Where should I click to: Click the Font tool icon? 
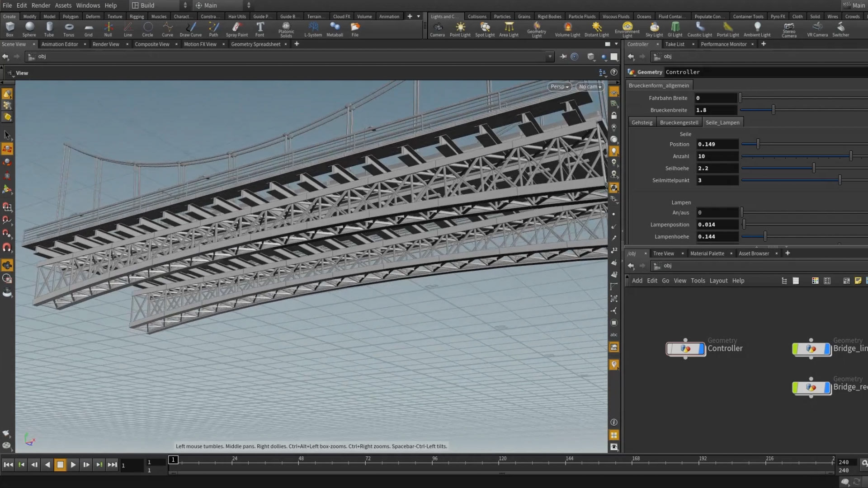coord(260,27)
